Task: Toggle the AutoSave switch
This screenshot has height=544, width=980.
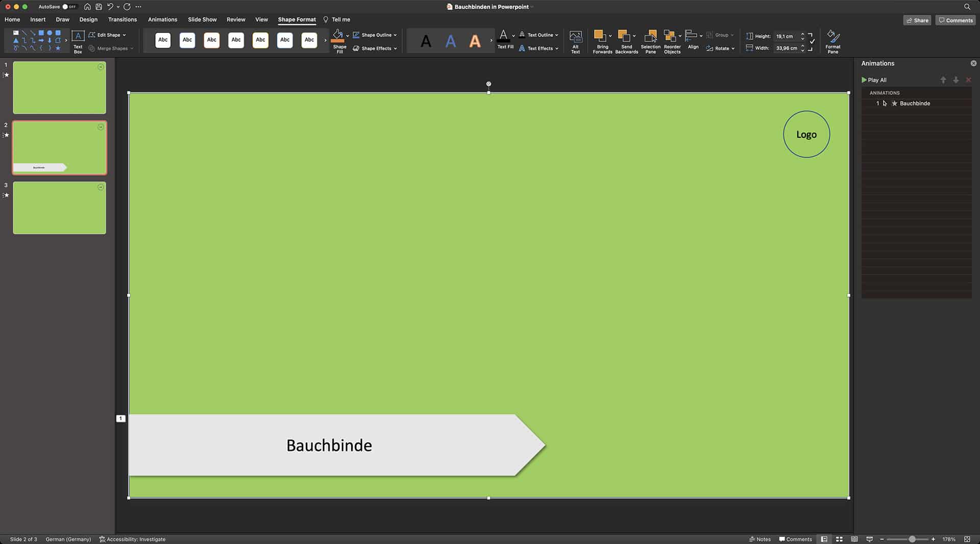Action: (x=69, y=7)
